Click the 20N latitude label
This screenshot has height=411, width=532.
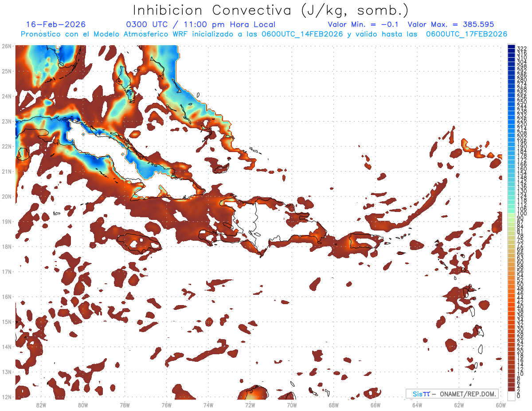[7, 196]
